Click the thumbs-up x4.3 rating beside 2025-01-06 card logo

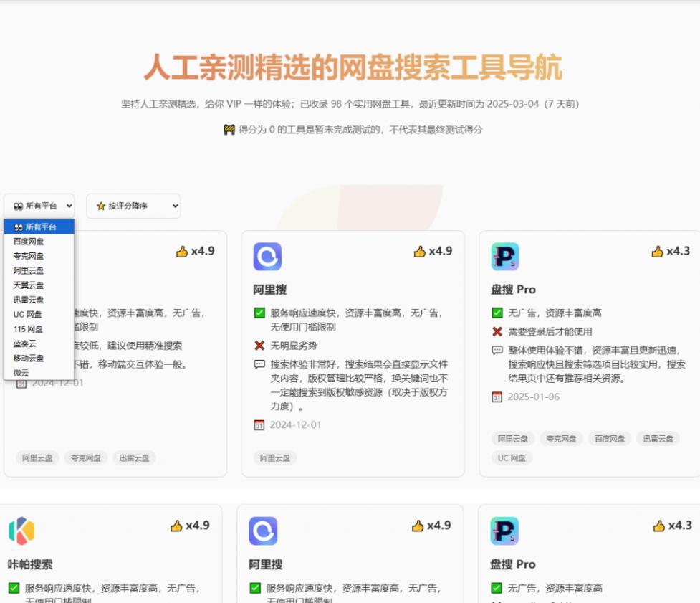click(x=671, y=252)
